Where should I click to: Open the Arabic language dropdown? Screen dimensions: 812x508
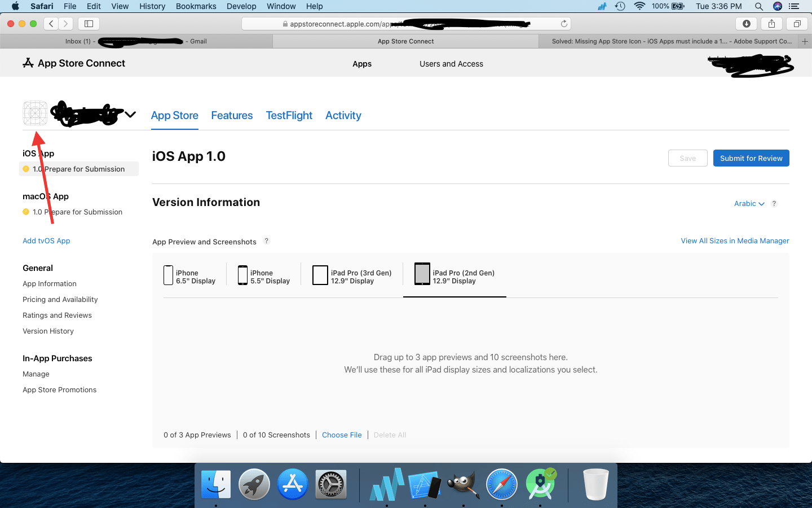(x=749, y=204)
